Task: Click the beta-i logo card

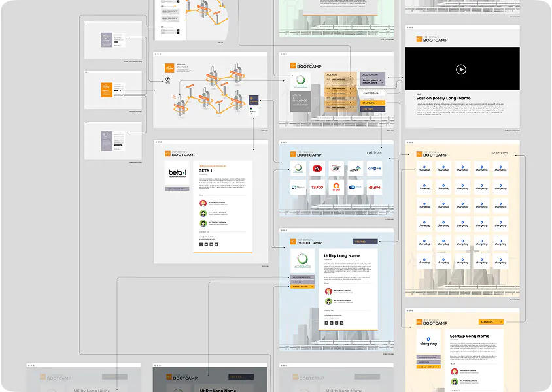Action: tap(177, 172)
